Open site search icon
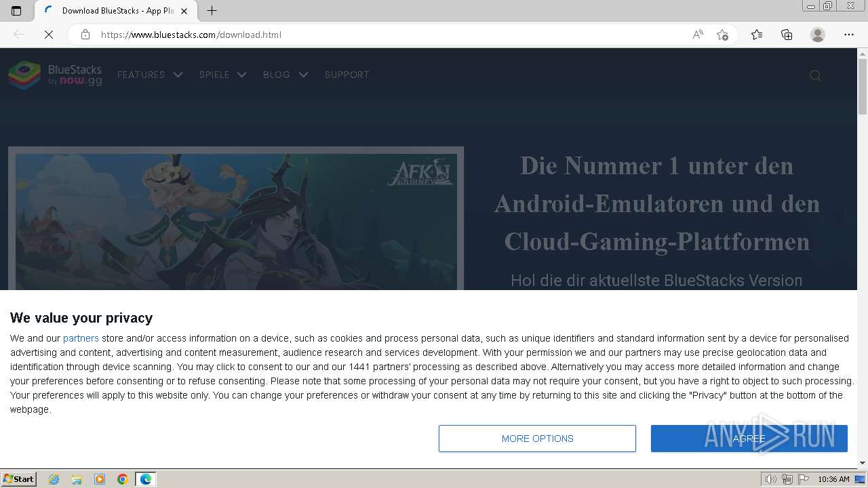Screen dimensions: 868x488 [816, 75]
